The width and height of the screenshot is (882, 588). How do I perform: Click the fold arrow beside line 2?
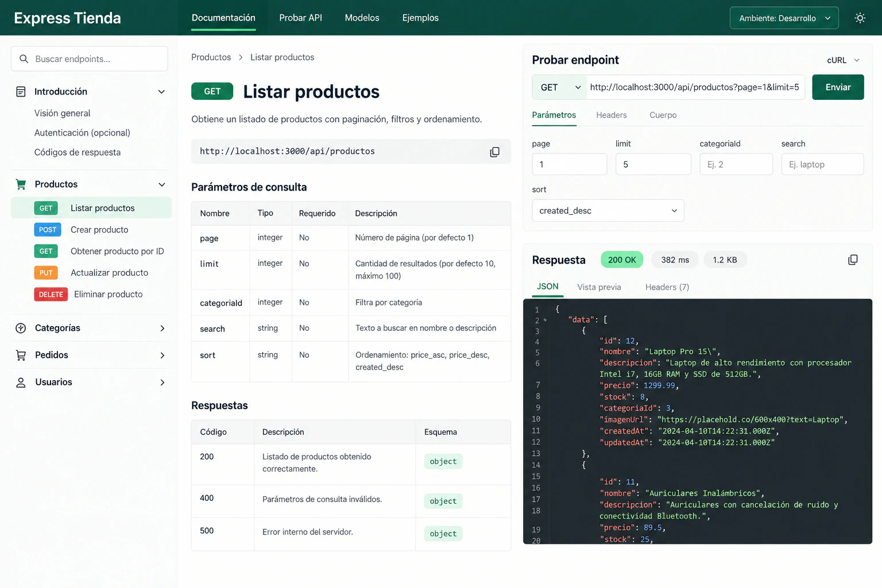pyautogui.click(x=545, y=320)
